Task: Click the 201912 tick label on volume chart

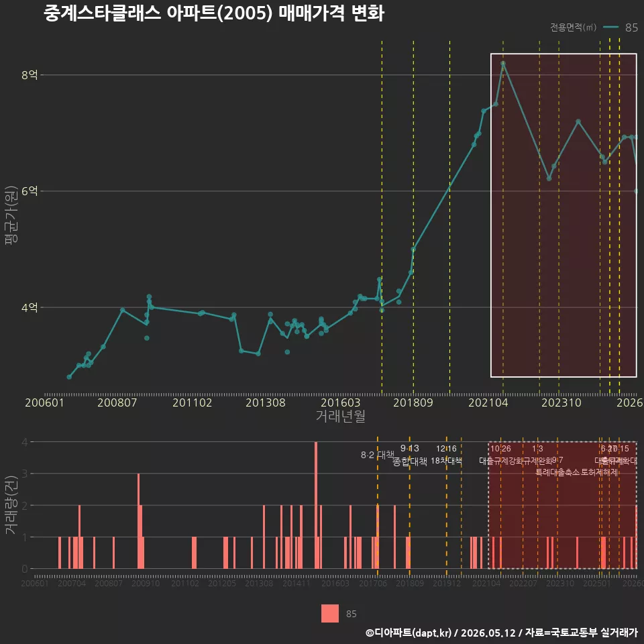Action: [447, 583]
